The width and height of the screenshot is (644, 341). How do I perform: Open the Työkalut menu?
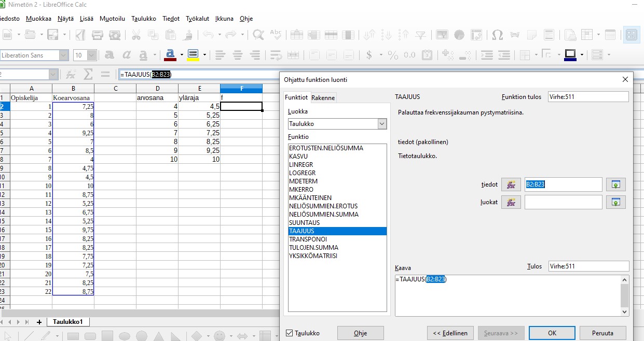(197, 19)
